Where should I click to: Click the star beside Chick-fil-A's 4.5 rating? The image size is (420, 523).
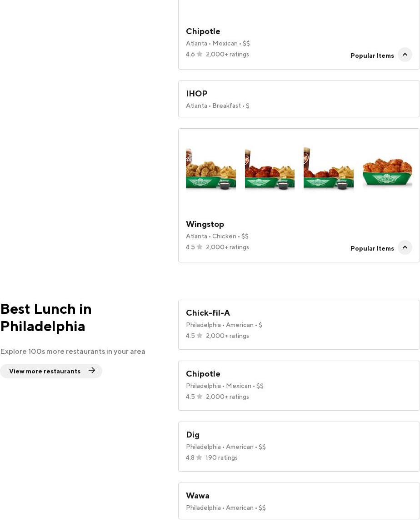point(200,336)
